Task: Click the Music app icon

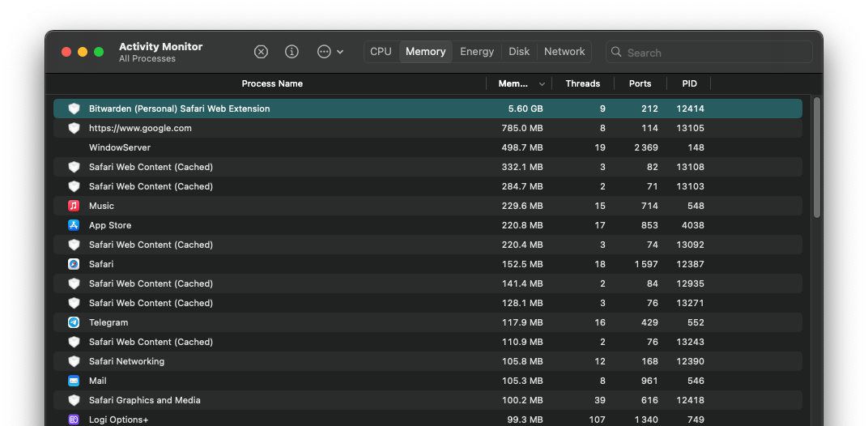Action: point(74,206)
